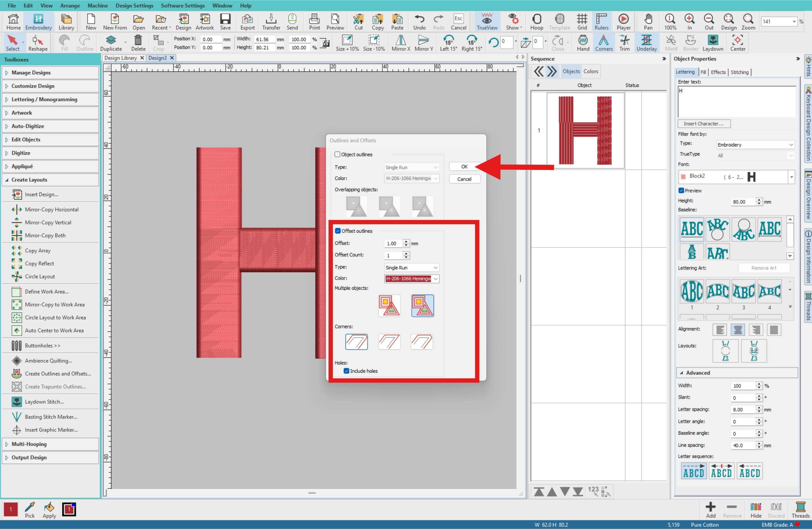This screenshot has height=529, width=812.
Task: Select center Alignment option
Action: (738, 330)
